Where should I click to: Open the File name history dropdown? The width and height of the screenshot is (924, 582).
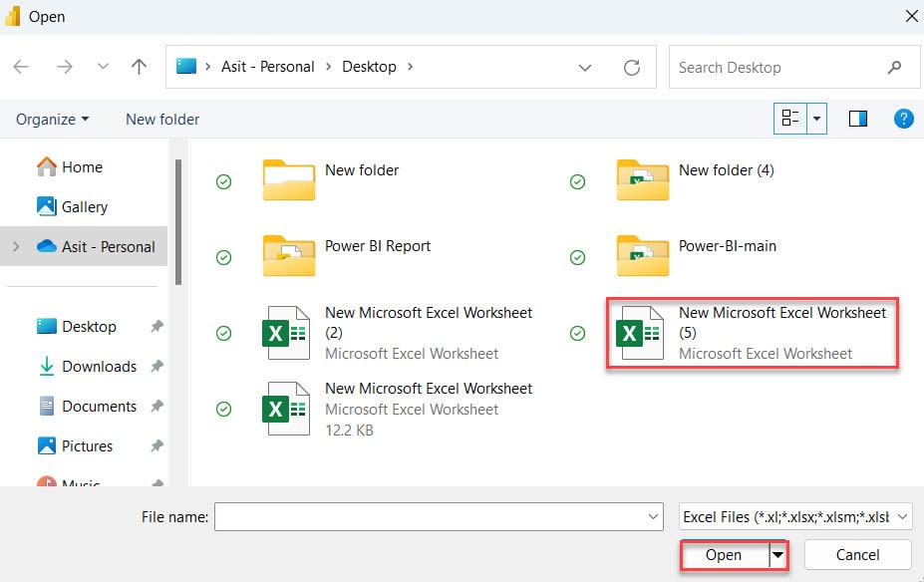tap(653, 516)
